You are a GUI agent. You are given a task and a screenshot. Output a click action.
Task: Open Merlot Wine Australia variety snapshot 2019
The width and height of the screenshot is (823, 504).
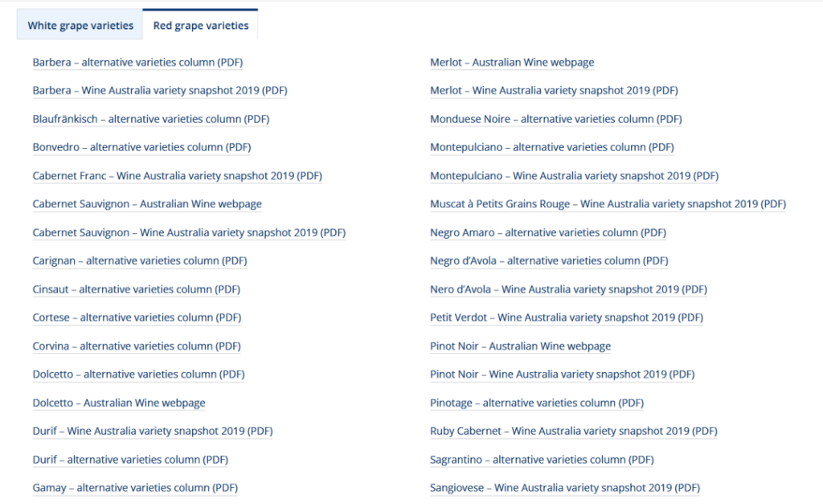point(555,91)
